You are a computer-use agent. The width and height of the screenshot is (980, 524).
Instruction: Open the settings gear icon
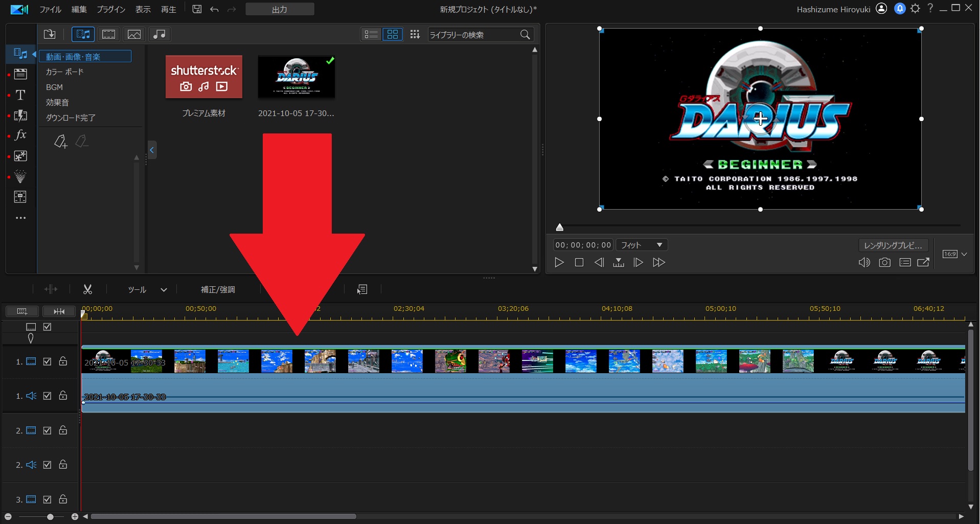click(915, 9)
